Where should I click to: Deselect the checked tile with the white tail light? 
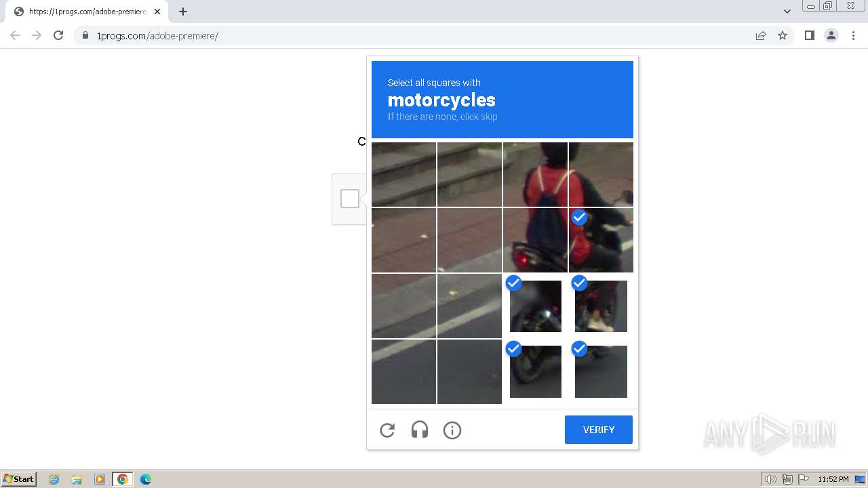click(x=536, y=306)
